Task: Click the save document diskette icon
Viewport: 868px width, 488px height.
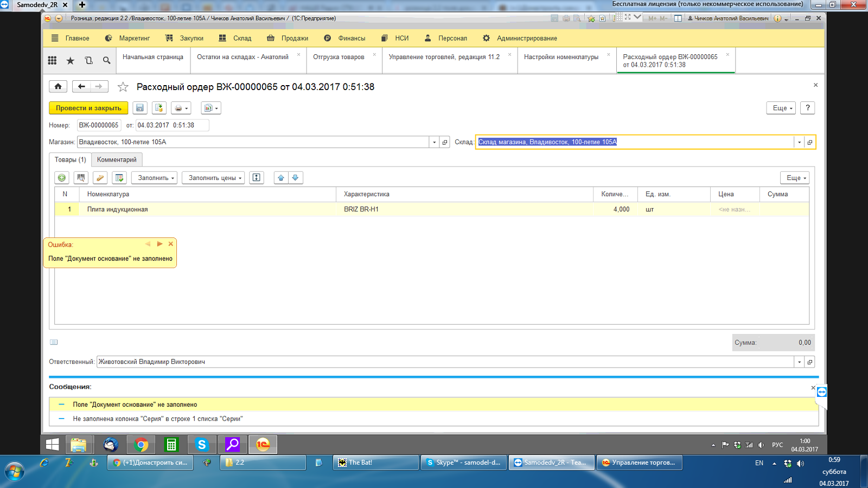Action: [139, 108]
